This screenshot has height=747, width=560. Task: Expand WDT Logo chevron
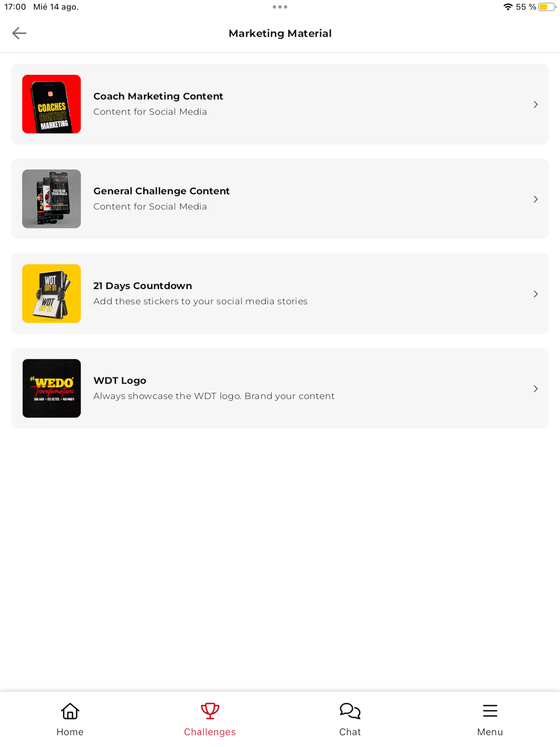pyautogui.click(x=536, y=389)
